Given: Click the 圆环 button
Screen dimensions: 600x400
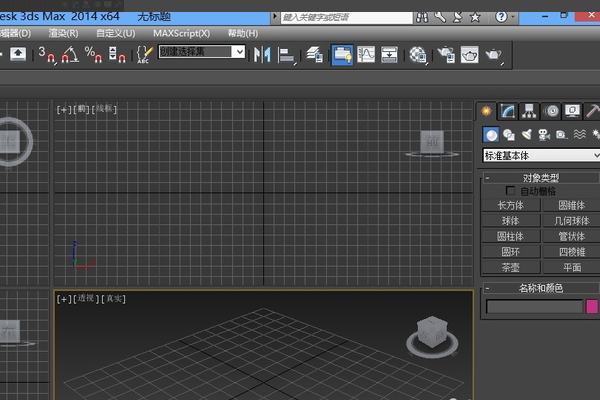Looking at the screenshot, I should coord(511,251).
